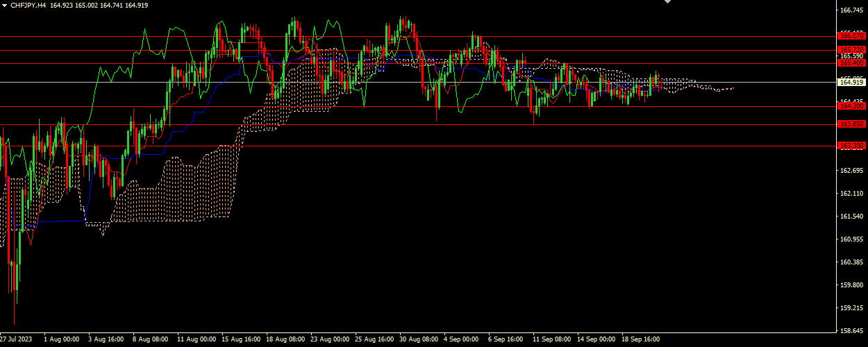This screenshot has height=347, width=868.
Task: Click the current price 164.919 label
Action: [x=851, y=82]
